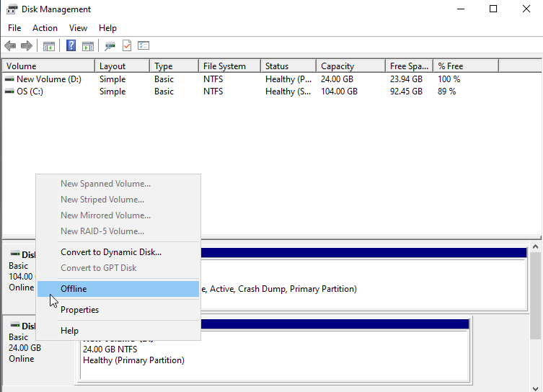Sort volumes by File System column header
The width and height of the screenshot is (543, 392).
click(x=224, y=66)
